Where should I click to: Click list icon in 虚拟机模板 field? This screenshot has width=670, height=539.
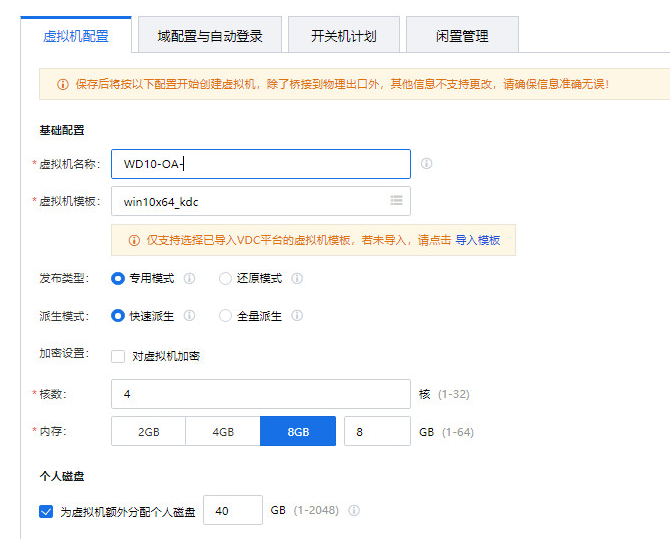(x=396, y=201)
